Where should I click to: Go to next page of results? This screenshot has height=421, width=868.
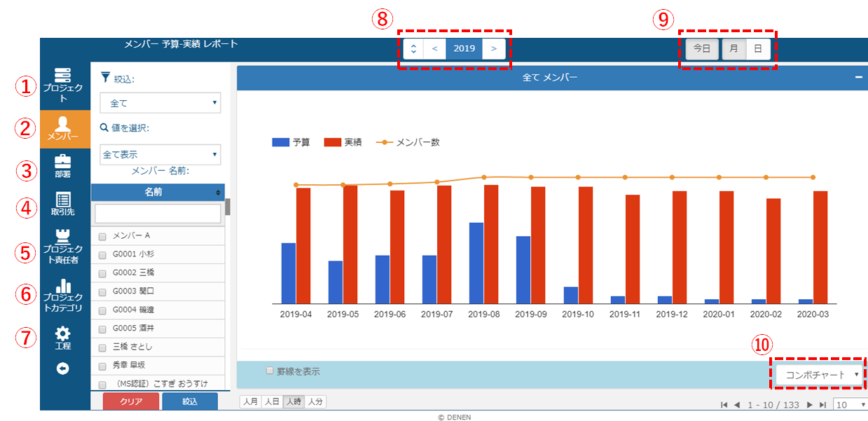810,405
